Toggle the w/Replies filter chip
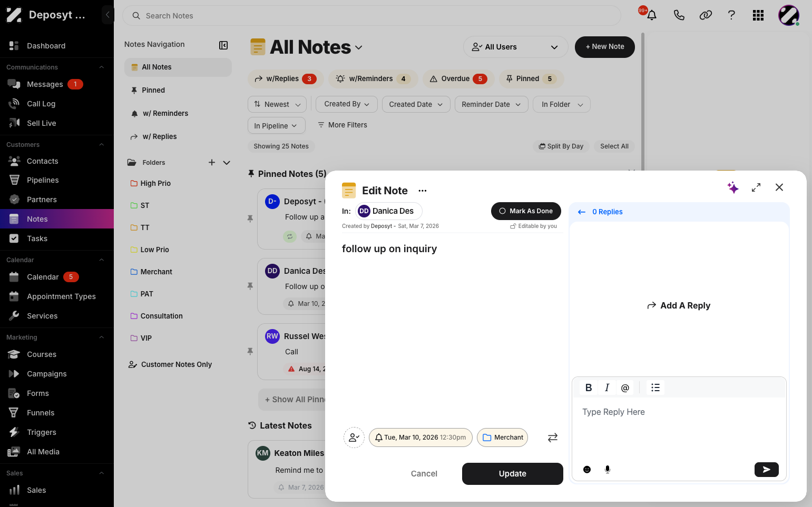This screenshot has height=507, width=812. tap(285, 79)
